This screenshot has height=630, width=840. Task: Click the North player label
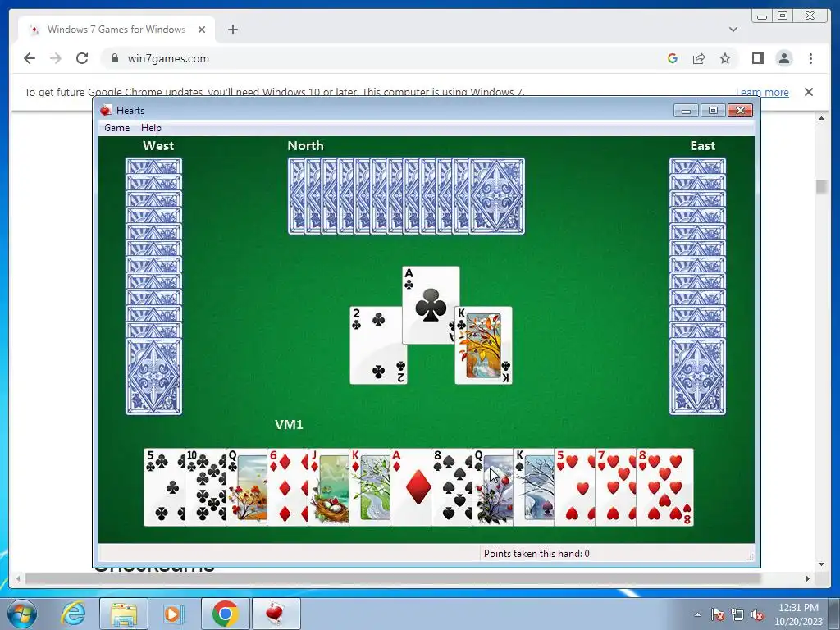(305, 146)
